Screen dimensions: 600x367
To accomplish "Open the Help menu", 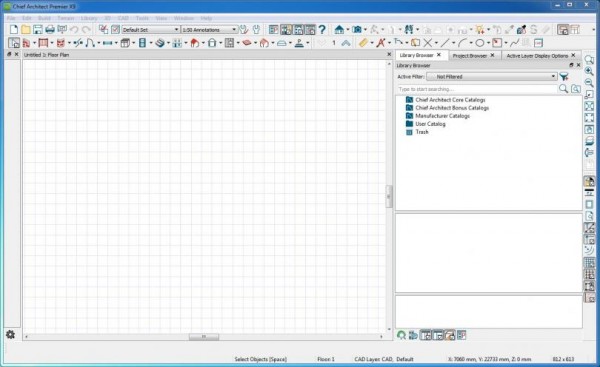I will [206, 18].
